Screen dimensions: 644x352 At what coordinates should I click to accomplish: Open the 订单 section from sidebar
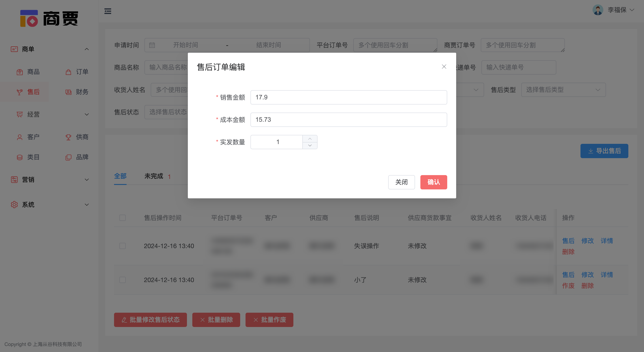[68, 72]
